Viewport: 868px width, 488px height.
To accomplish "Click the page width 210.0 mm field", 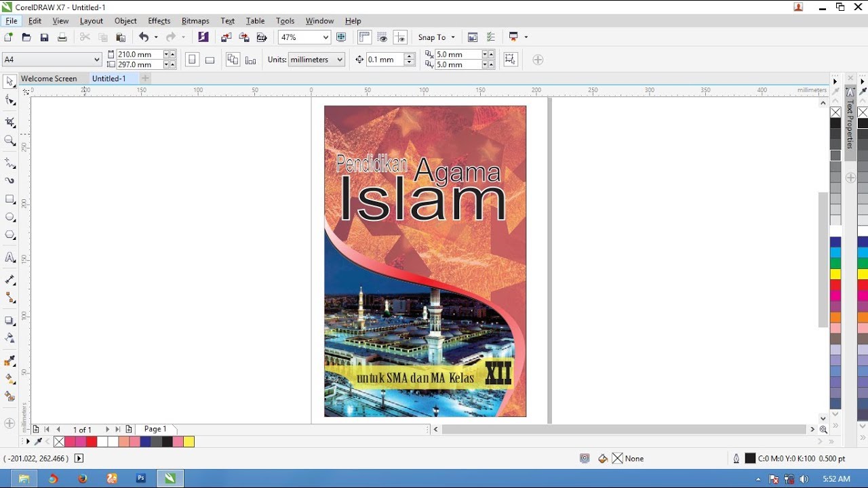I will 139,54.
